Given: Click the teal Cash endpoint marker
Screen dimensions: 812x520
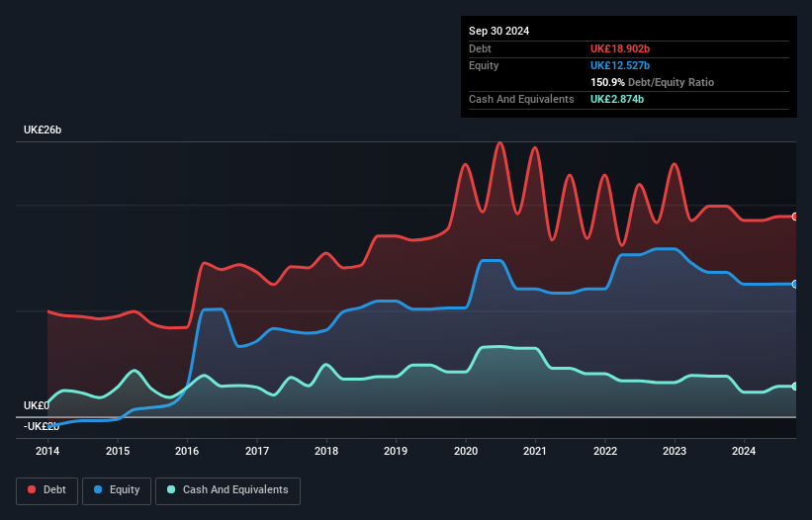Looking at the screenshot, I should point(795,386).
